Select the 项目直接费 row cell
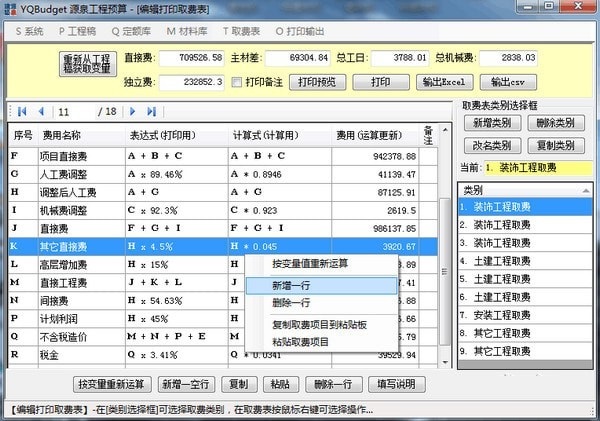This screenshot has height=421, width=600. click(x=82, y=156)
